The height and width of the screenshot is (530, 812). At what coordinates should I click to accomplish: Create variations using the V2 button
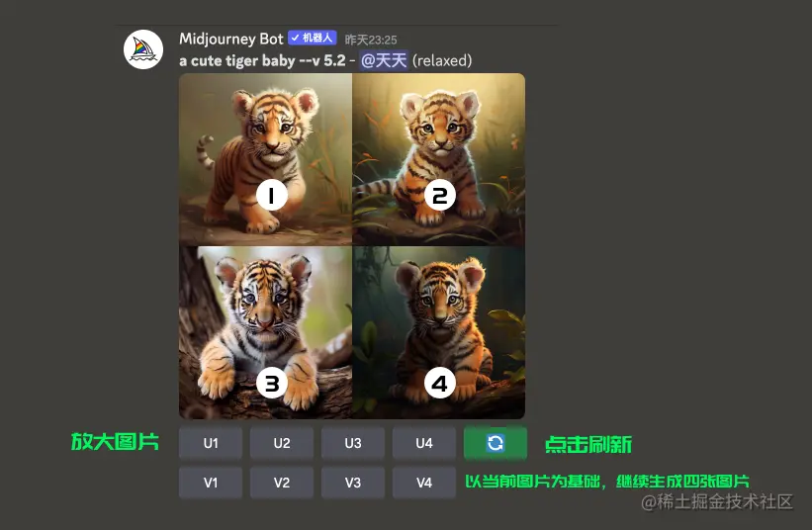click(x=282, y=483)
